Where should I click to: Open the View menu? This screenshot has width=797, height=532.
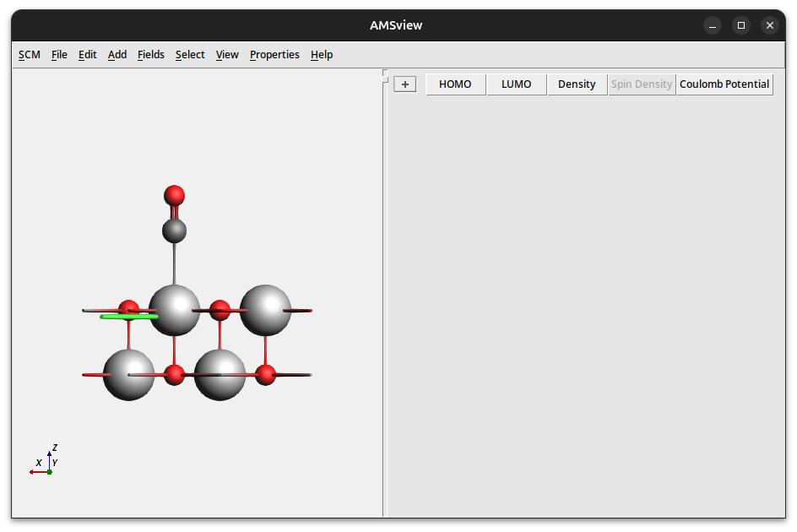[227, 55]
